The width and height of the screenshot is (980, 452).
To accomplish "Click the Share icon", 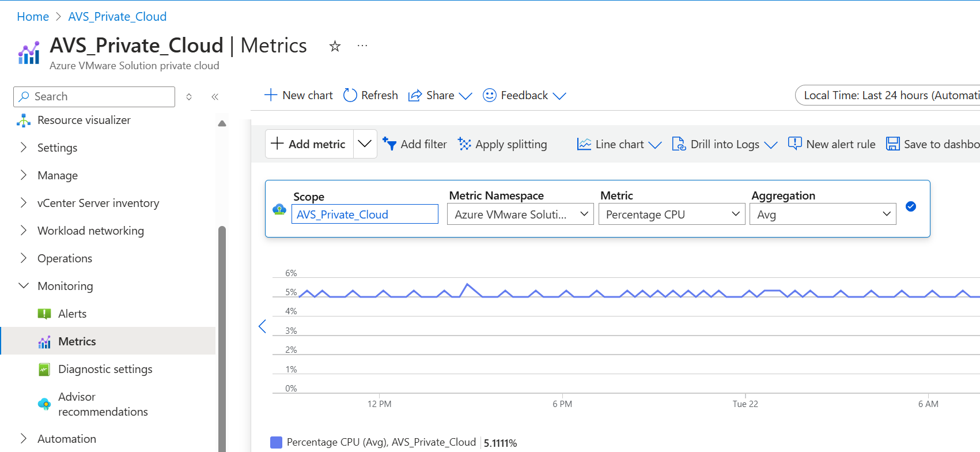I will (x=415, y=96).
